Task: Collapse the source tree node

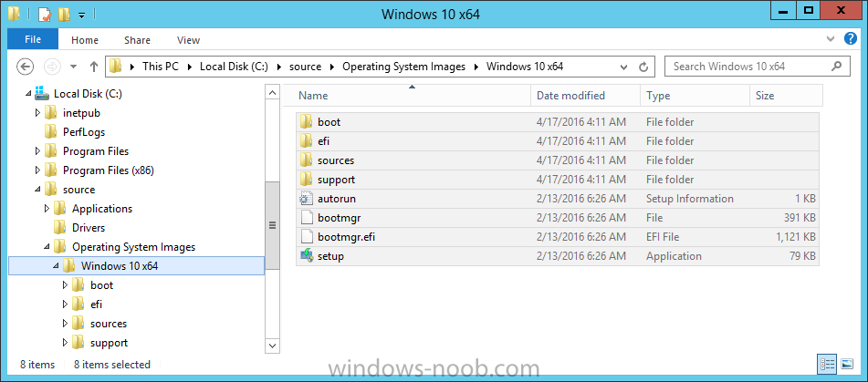Action: pos(37,190)
